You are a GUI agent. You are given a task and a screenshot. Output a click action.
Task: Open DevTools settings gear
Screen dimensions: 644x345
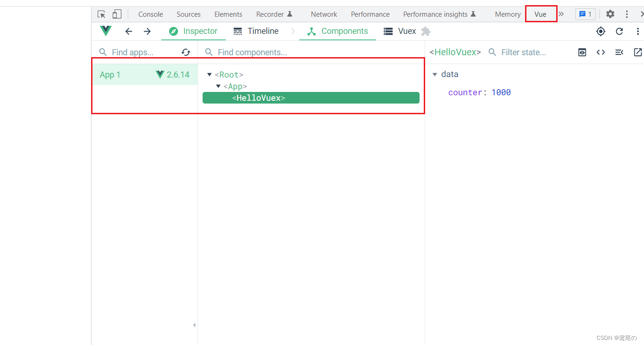610,14
